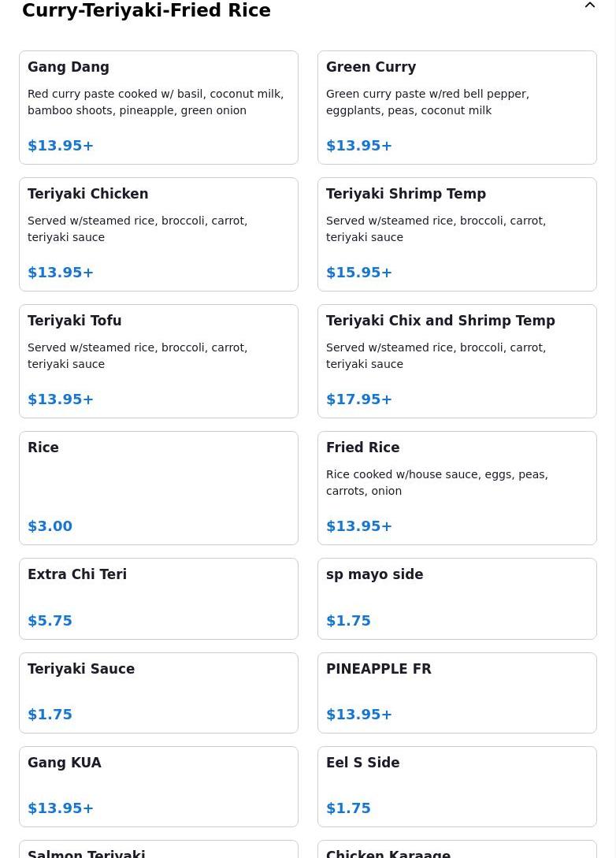Select the Teriyaki Sauce side item
616x858 pixels.
pyautogui.click(x=158, y=692)
